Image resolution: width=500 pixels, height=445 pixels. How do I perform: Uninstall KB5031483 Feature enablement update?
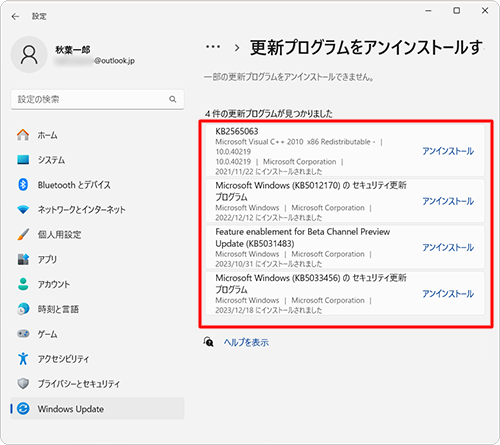click(448, 247)
